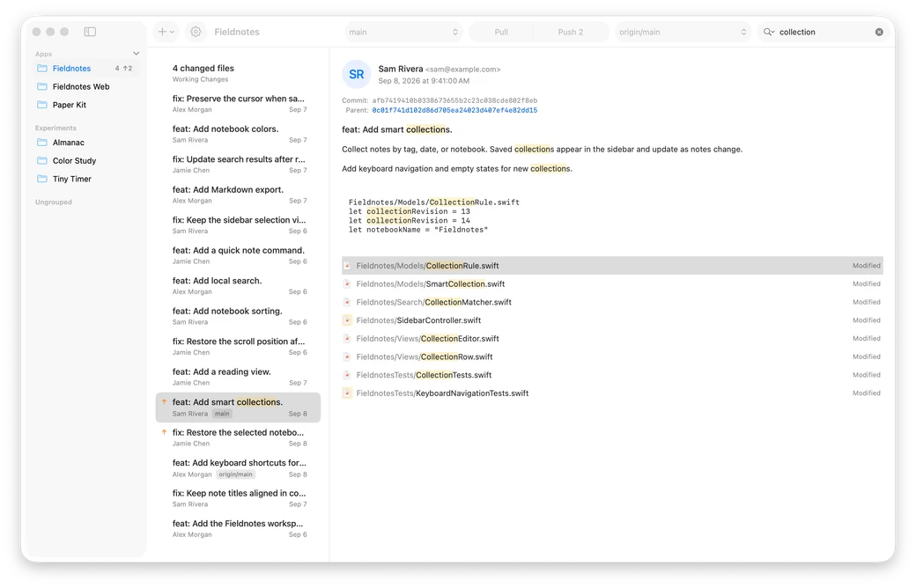Click the Tiny Timer folder icon

coord(42,179)
